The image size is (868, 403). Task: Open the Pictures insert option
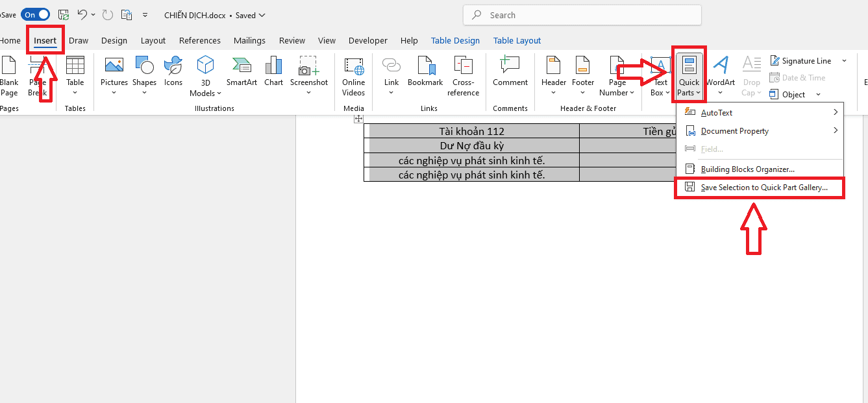tap(114, 71)
